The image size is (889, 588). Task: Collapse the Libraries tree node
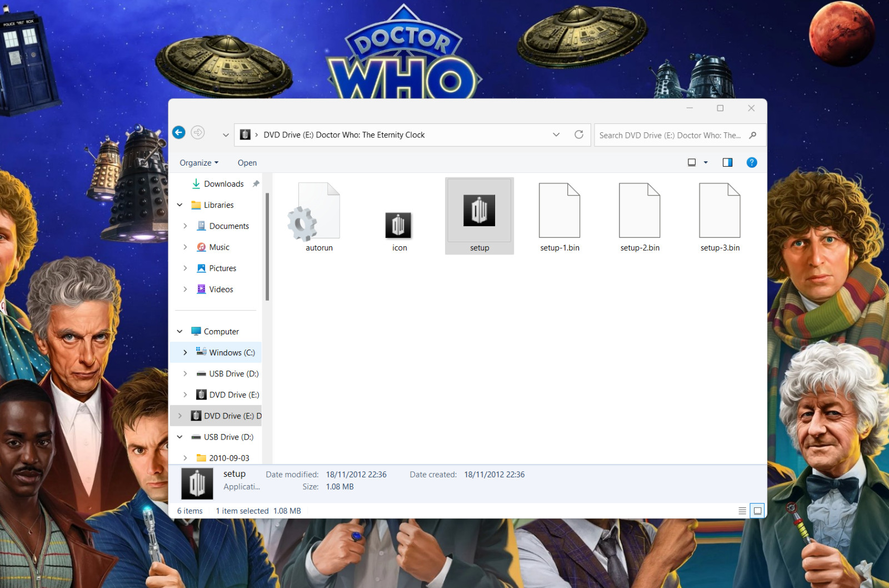click(179, 205)
